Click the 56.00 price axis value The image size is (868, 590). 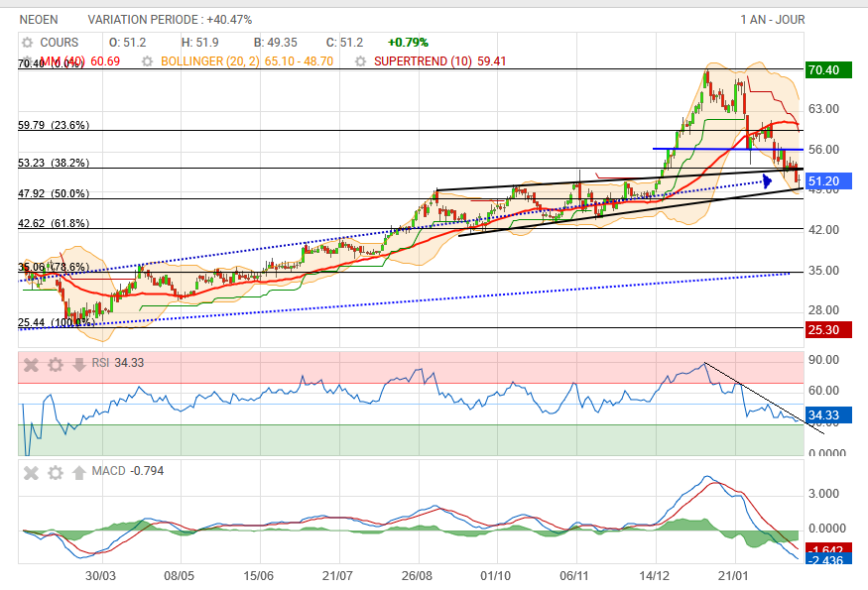coord(823,150)
